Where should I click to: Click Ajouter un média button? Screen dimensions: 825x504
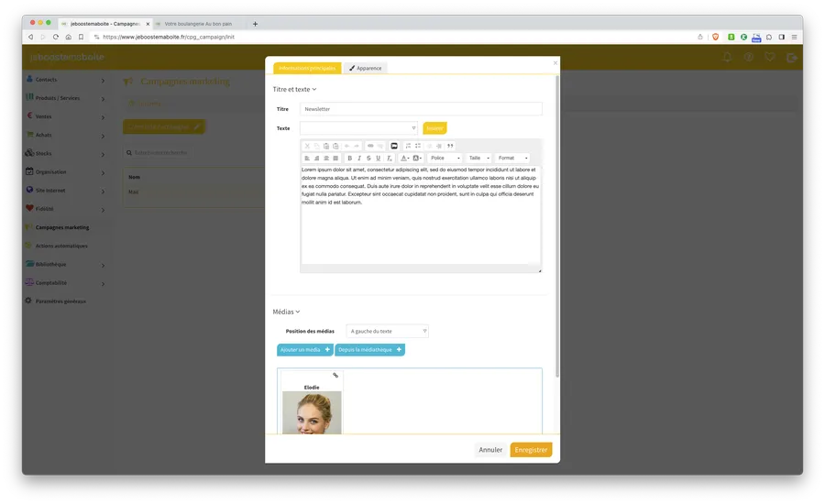(x=305, y=350)
